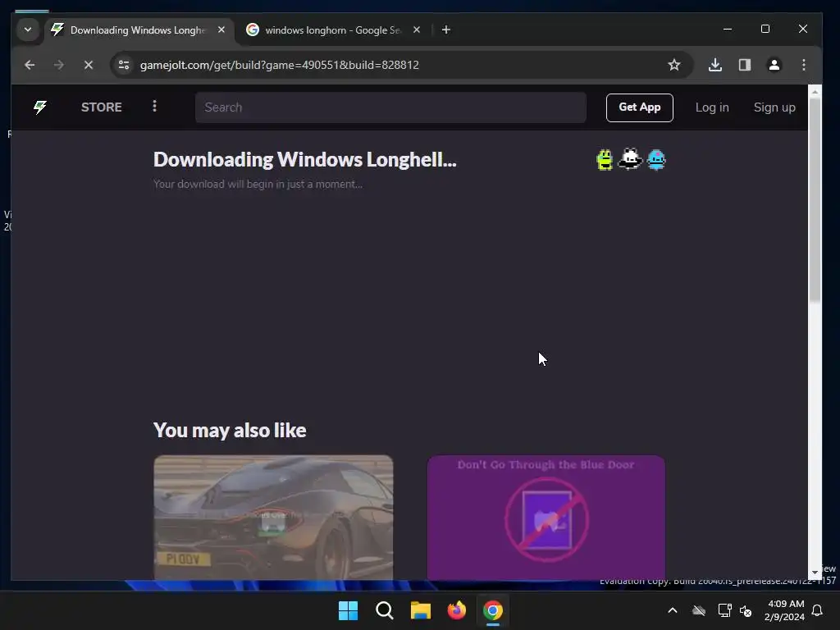The width and height of the screenshot is (840, 630).
Task: Click the muted volume tray icon
Action: point(745,610)
